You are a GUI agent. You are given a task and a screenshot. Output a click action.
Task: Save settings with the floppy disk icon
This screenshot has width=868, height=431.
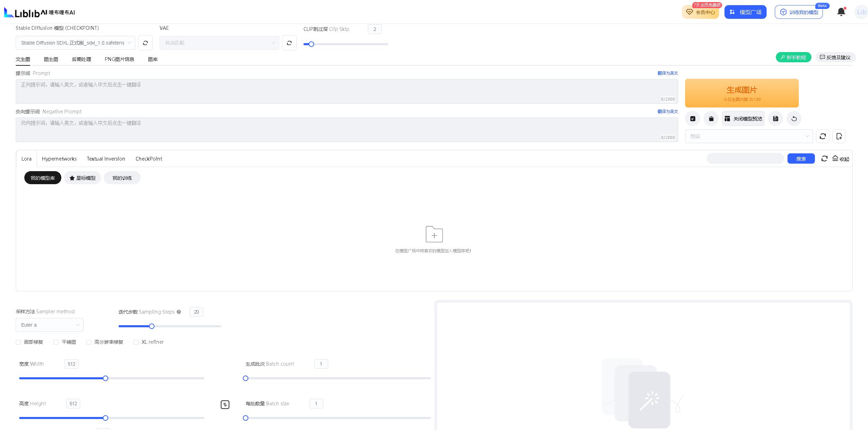tap(776, 118)
